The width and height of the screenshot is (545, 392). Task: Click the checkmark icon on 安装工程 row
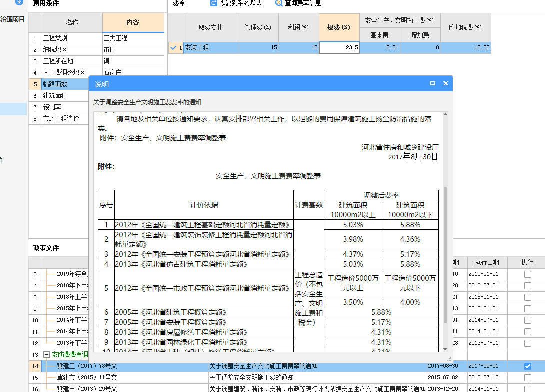(173, 47)
